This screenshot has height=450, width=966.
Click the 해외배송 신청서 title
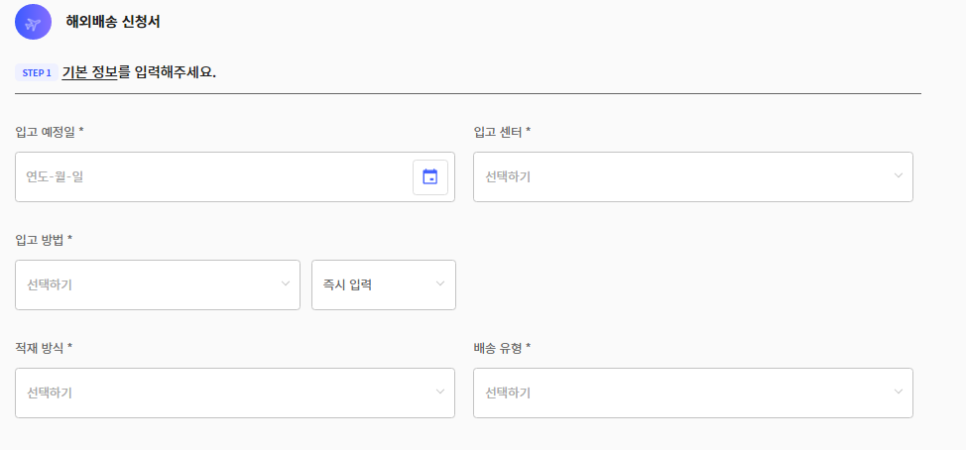pyautogui.click(x=113, y=22)
